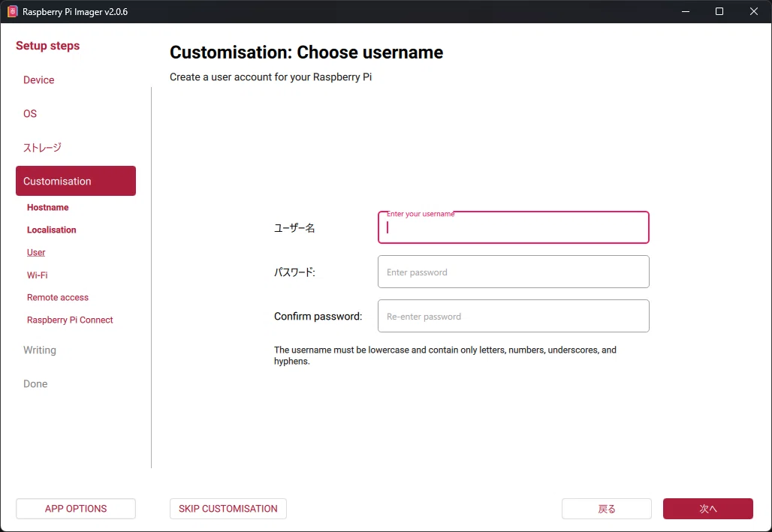Open the Wi-Fi sub-step

(x=38, y=275)
